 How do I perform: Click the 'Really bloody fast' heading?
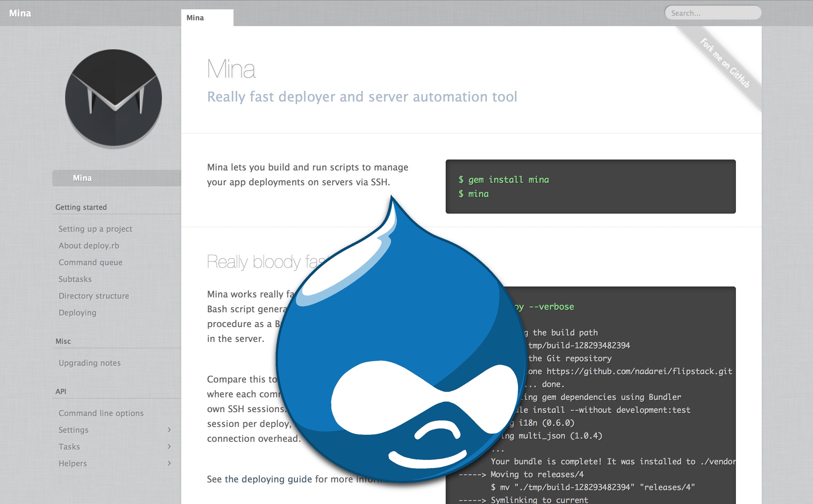point(268,262)
